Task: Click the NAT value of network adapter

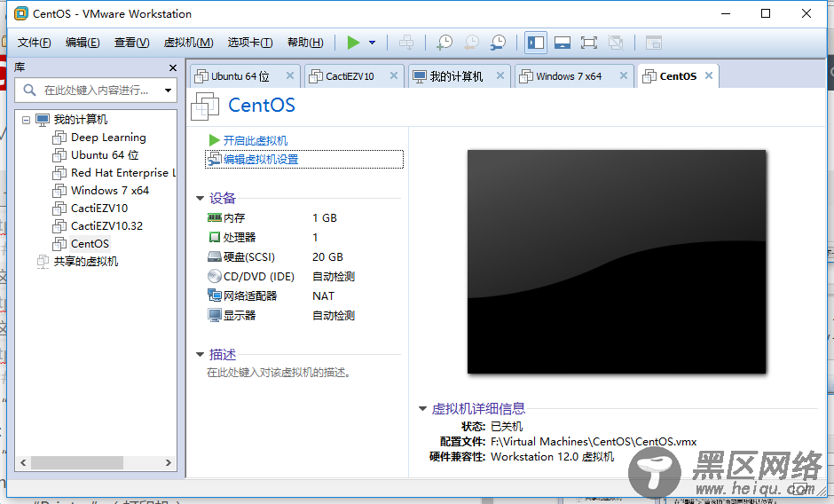Action: point(323,295)
